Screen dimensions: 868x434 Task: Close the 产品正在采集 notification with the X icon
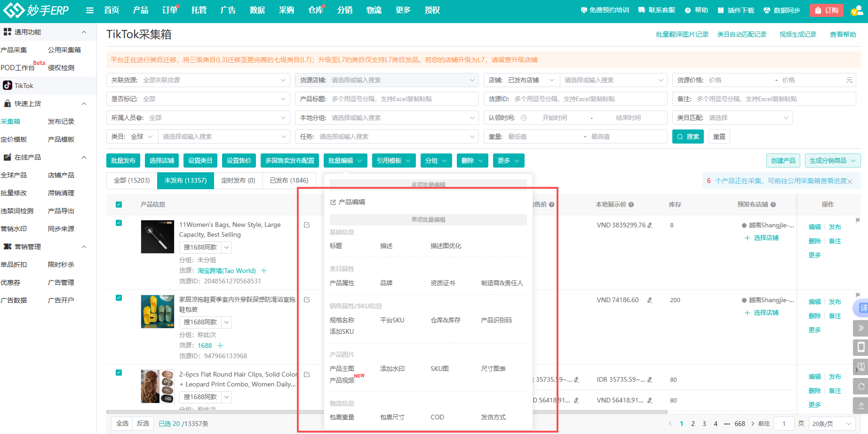[850, 182]
